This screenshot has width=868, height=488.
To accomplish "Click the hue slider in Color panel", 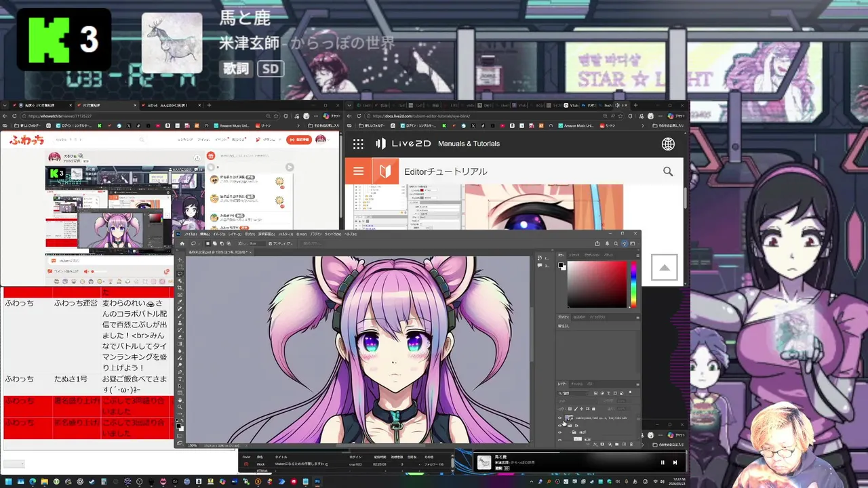I will pyautogui.click(x=634, y=284).
